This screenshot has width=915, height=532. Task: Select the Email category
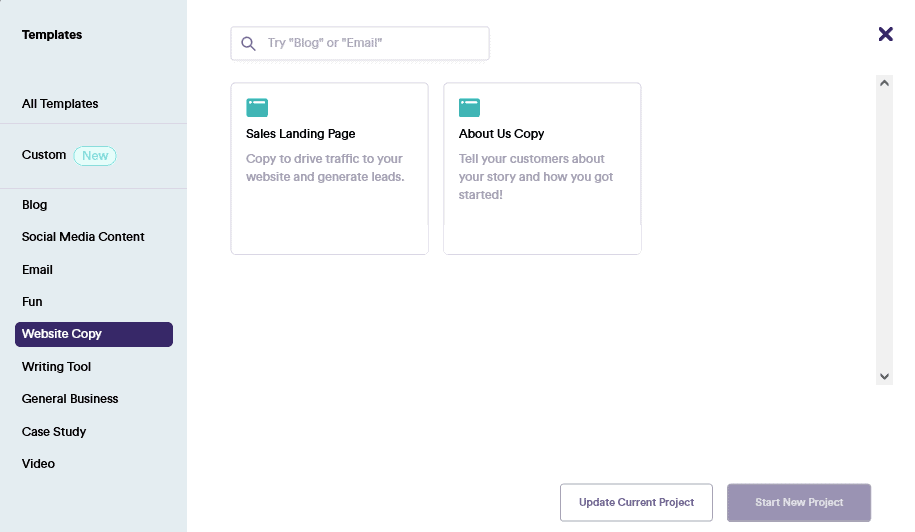click(38, 270)
